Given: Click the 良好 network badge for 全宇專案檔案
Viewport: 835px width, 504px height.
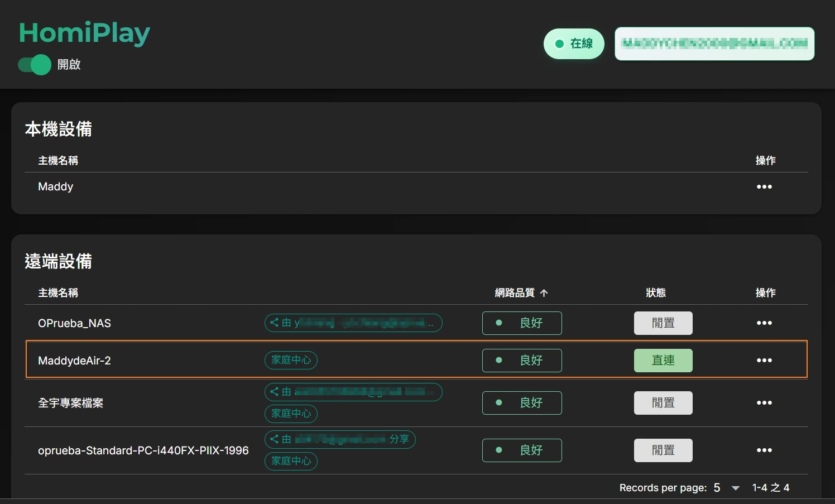Looking at the screenshot, I should (522, 403).
